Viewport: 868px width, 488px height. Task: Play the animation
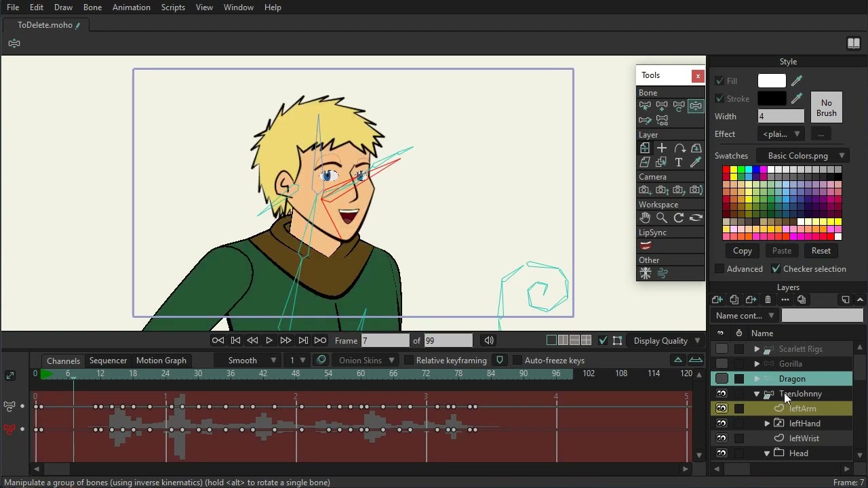[x=269, y=340]
